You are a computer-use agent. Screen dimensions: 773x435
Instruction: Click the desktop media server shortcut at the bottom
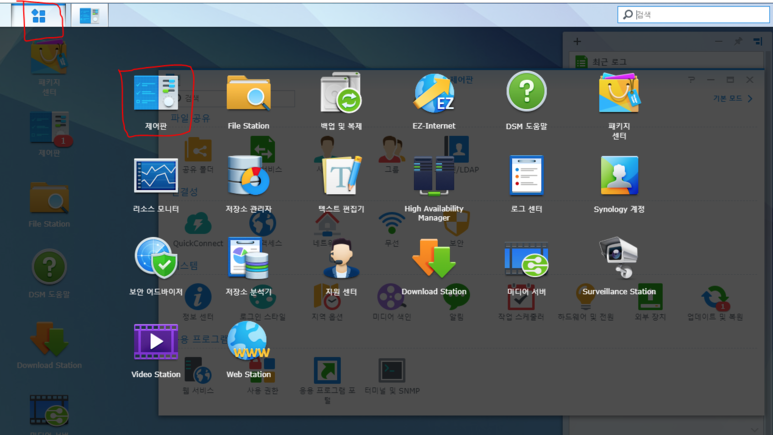click(49, 413)
